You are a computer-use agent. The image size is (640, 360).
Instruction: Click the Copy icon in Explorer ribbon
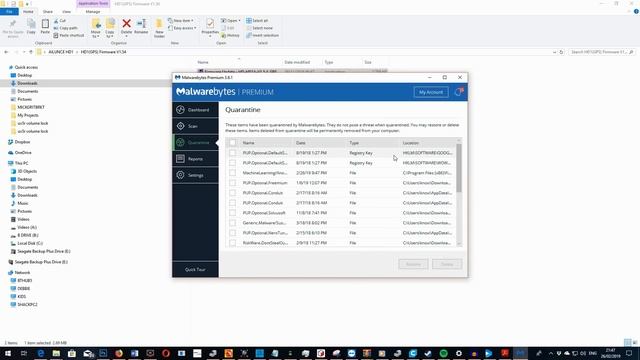coord(31,27)
